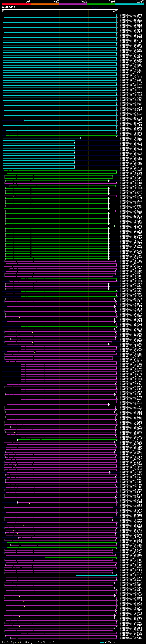Select the red 20% identity color segment
Viewport: 146px width, 644px height.
(x=16, y=4)
